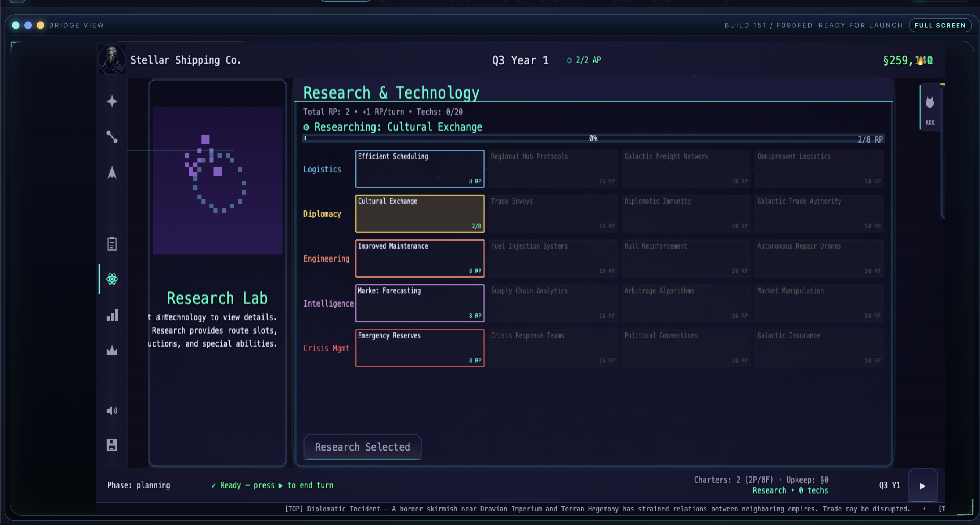Click the Research Lab panel heading
Image resolution: width=980 pixels, height=525 pixels.
[217, 298]
